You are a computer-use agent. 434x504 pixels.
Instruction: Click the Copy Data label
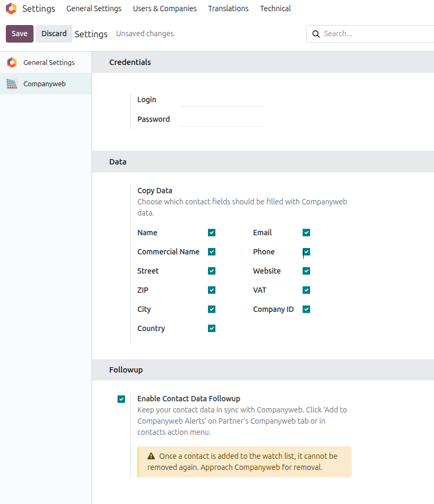(x=155, y=191)
